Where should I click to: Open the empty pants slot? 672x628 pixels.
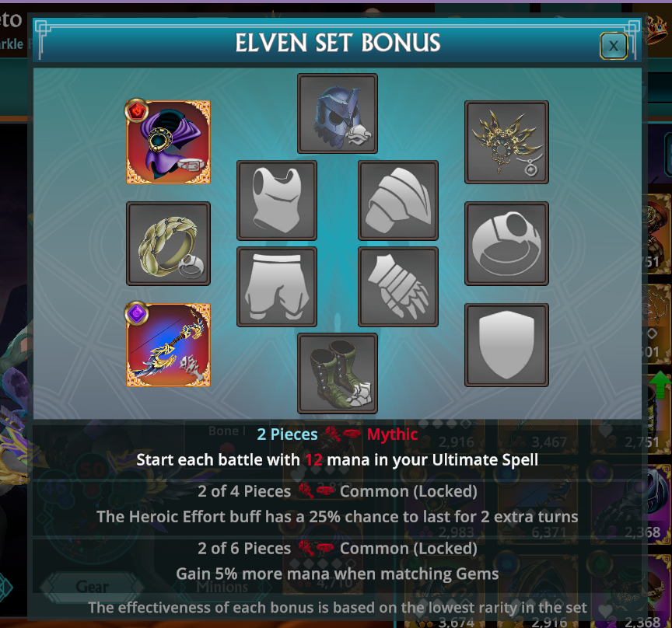click(x=277, y=287)
